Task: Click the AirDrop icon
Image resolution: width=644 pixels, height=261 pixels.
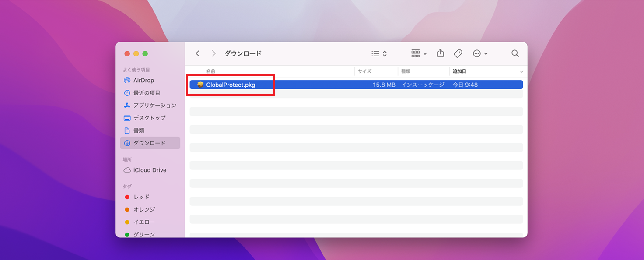Action: tap(127, 81)
